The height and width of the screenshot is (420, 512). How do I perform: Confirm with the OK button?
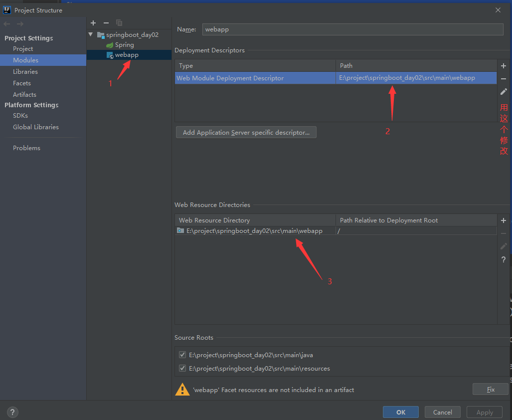coord(401,412)
